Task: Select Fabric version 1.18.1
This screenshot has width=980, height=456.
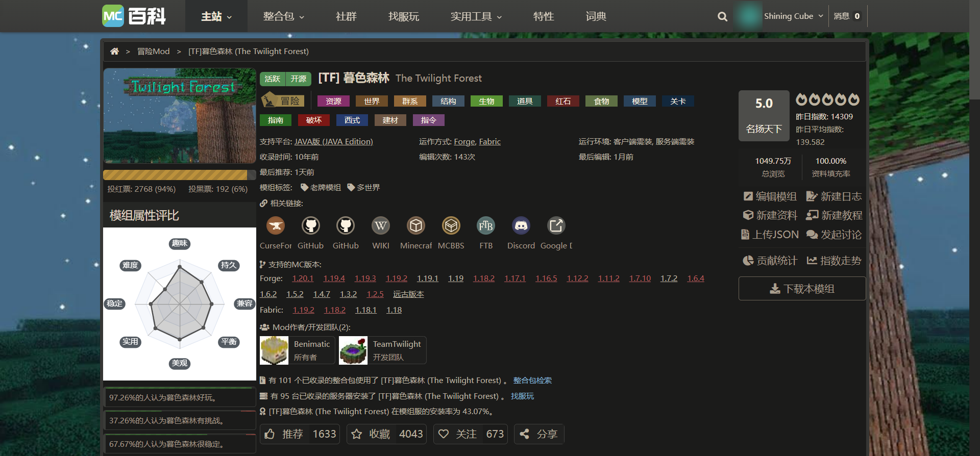Action: (366, 310)
